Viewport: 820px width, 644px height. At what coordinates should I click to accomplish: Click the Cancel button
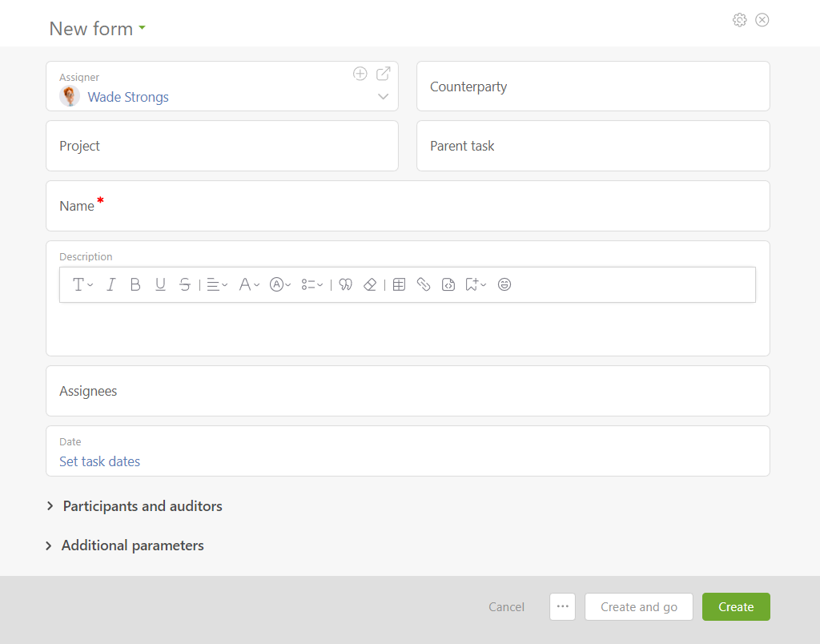506,607
